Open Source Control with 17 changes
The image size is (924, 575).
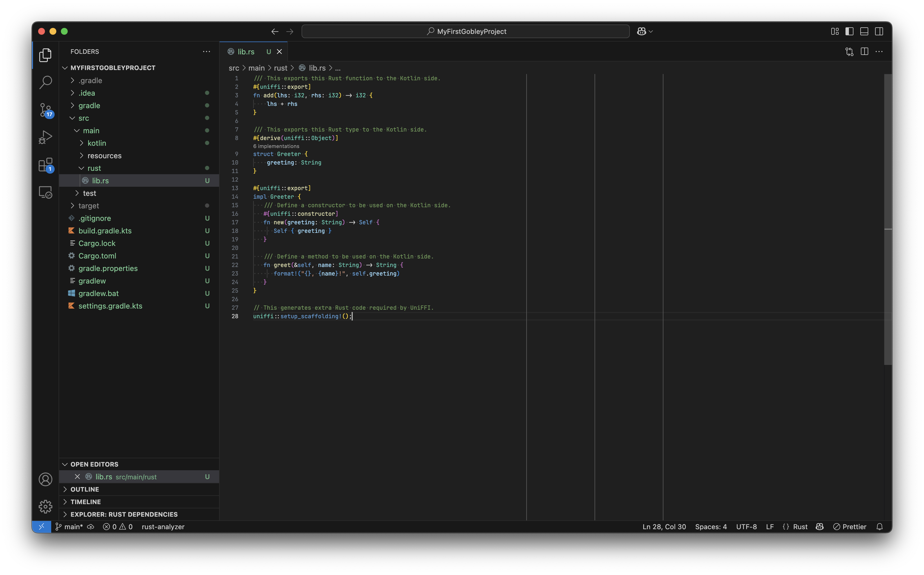[x=45, y=110]
